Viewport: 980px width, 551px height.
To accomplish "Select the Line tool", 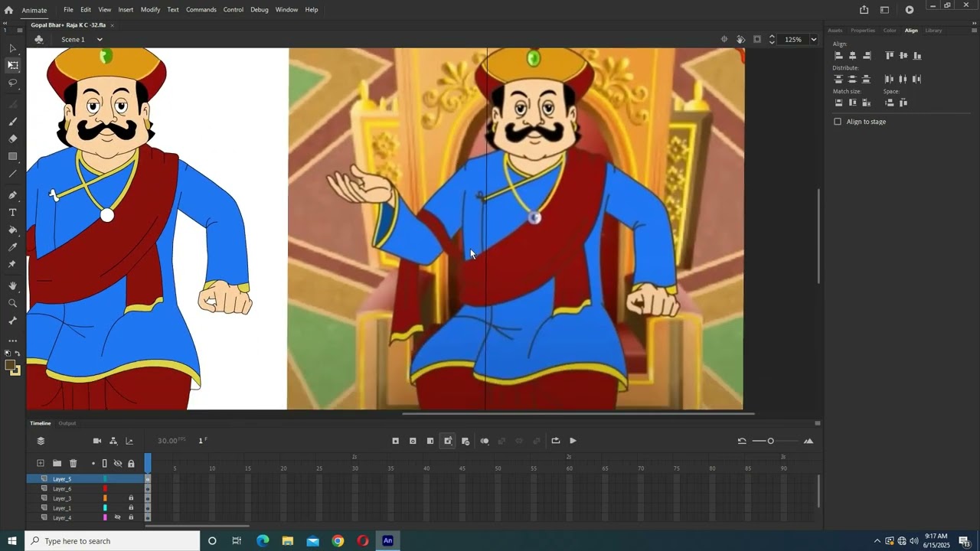I will (x=13, y=174).
